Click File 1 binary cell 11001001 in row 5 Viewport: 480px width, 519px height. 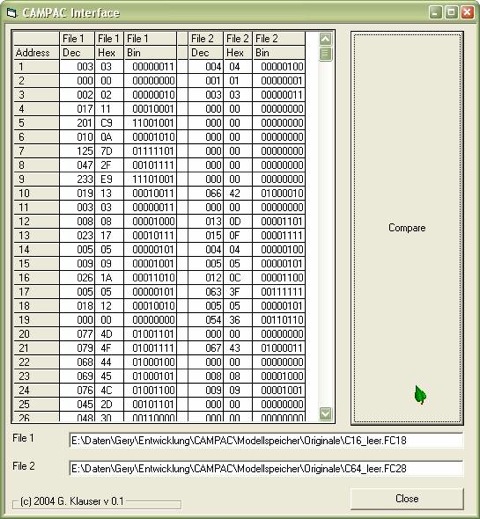click(x=150, y=123)
